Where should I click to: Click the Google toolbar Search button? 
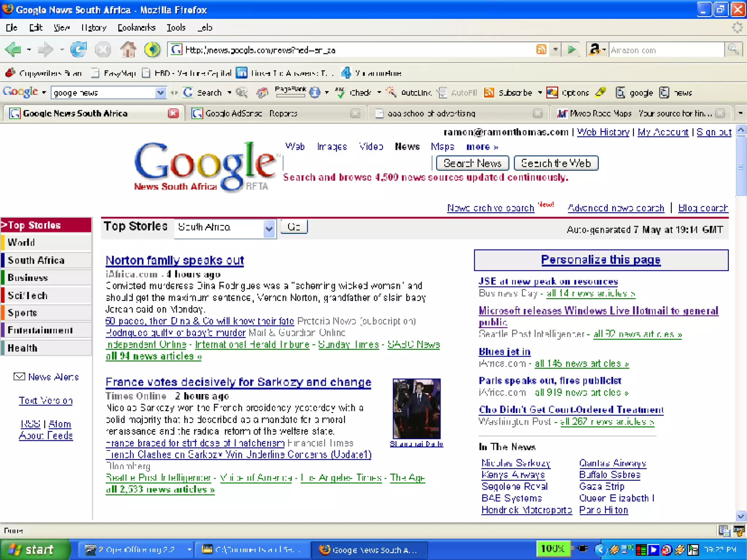pyautogui.click(x=203, y=93)
